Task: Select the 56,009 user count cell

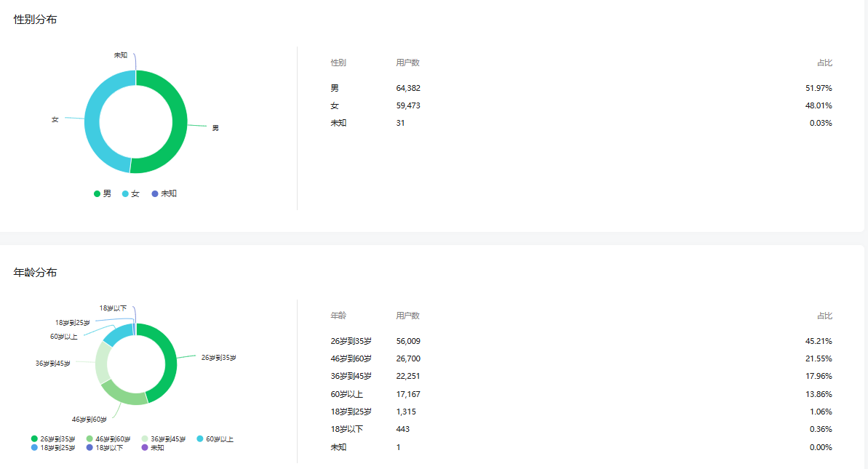Action: 408,341
